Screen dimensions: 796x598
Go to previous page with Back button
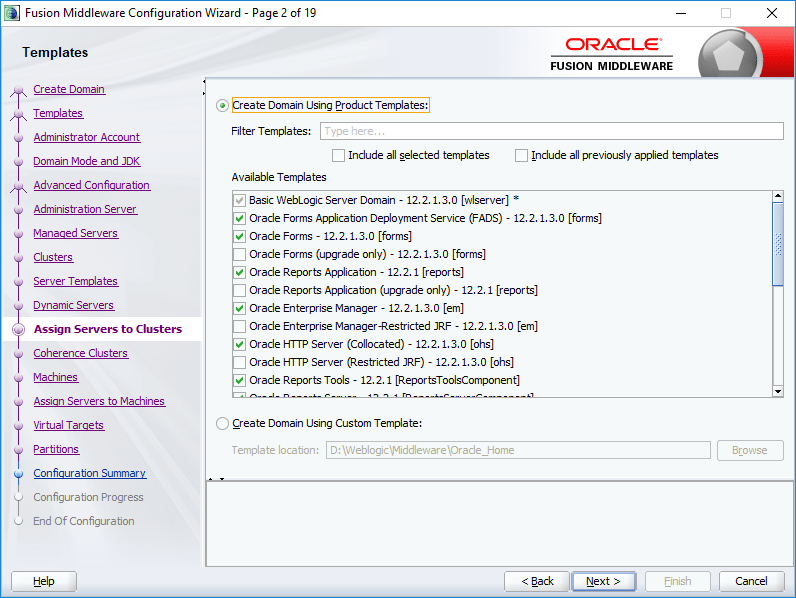point(537,581)
